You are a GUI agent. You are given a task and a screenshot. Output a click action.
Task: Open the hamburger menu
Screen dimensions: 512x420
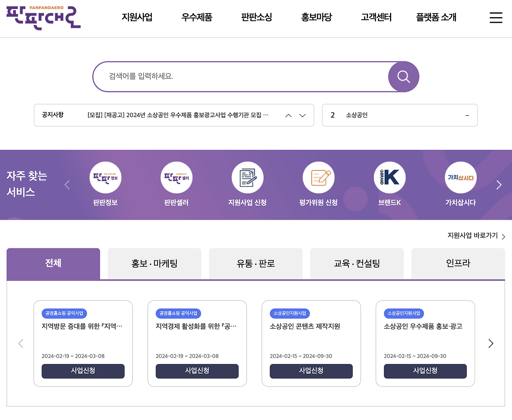tap(496, 18)
